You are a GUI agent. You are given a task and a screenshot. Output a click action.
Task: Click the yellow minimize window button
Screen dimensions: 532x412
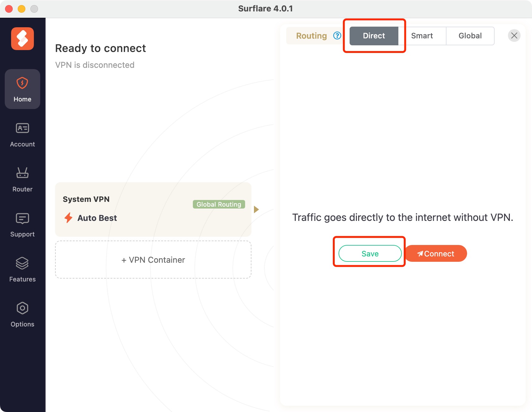tap(22, 9)
